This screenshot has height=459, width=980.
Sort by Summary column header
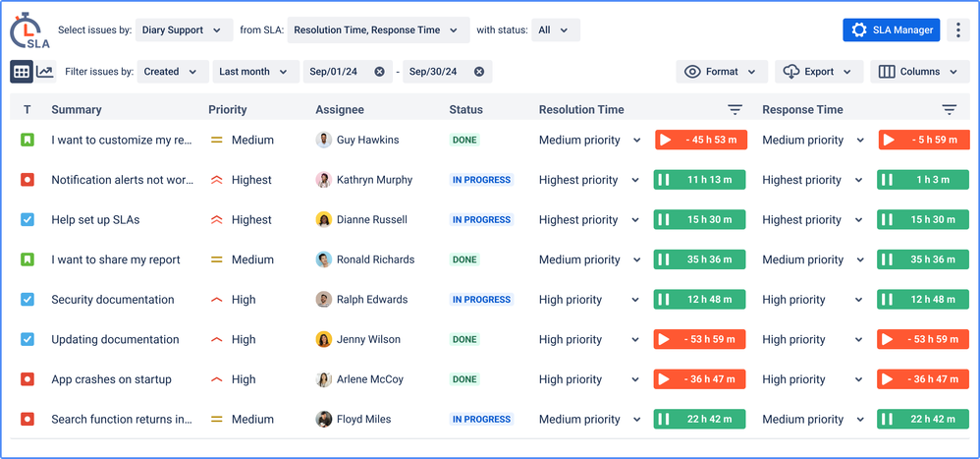(77, 110)
